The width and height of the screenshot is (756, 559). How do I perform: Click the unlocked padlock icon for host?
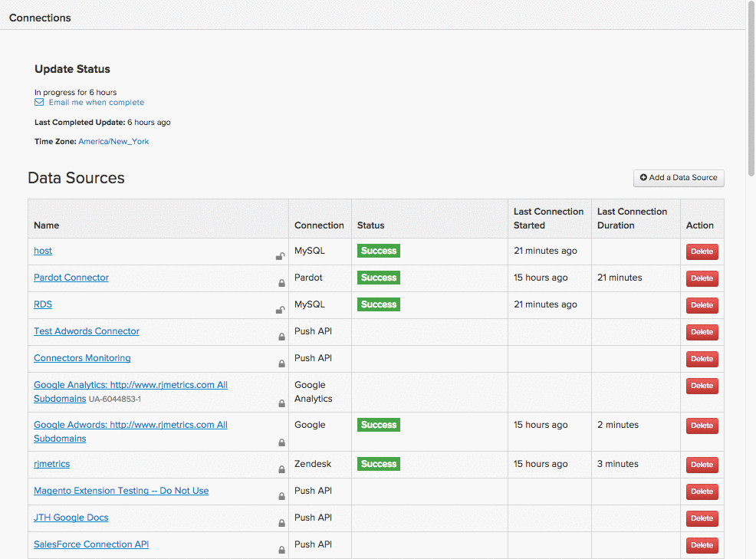(281, 256)
